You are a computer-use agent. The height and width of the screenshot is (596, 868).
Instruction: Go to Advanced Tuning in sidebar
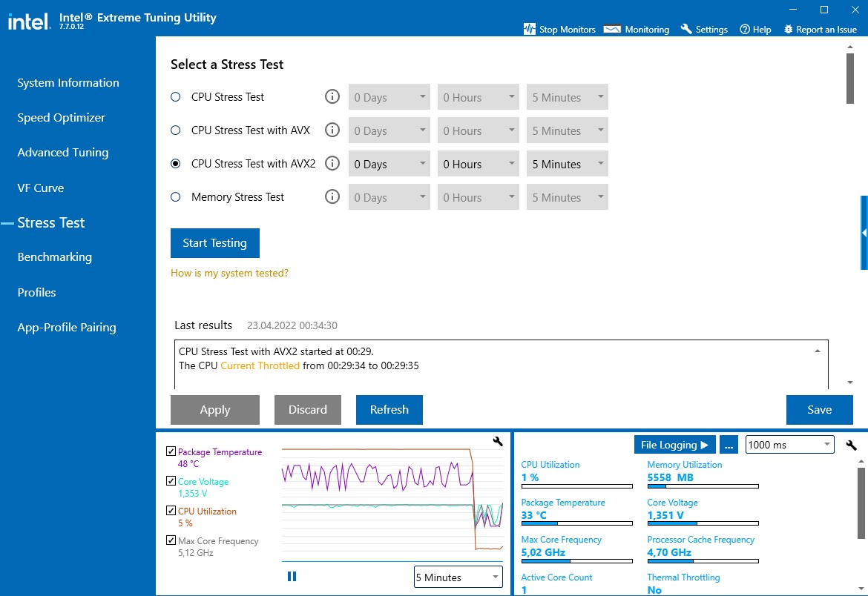tap(63, 153)
